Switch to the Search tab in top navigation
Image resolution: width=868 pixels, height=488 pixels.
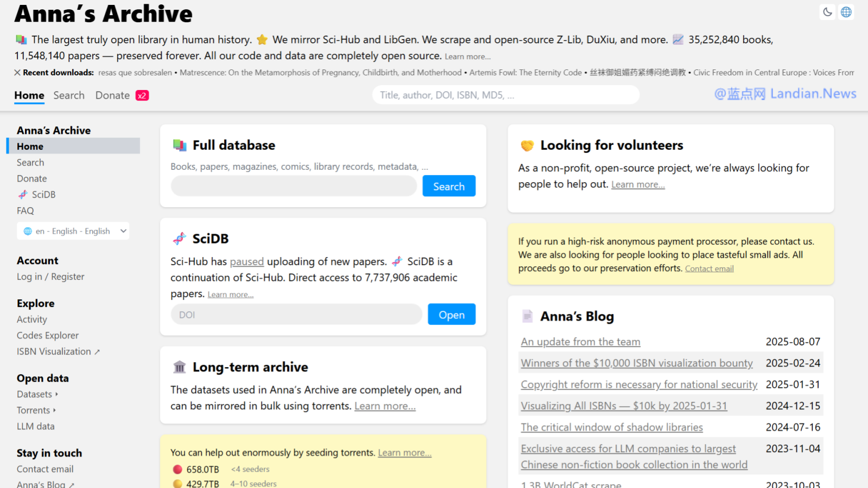tap(69, 95)
